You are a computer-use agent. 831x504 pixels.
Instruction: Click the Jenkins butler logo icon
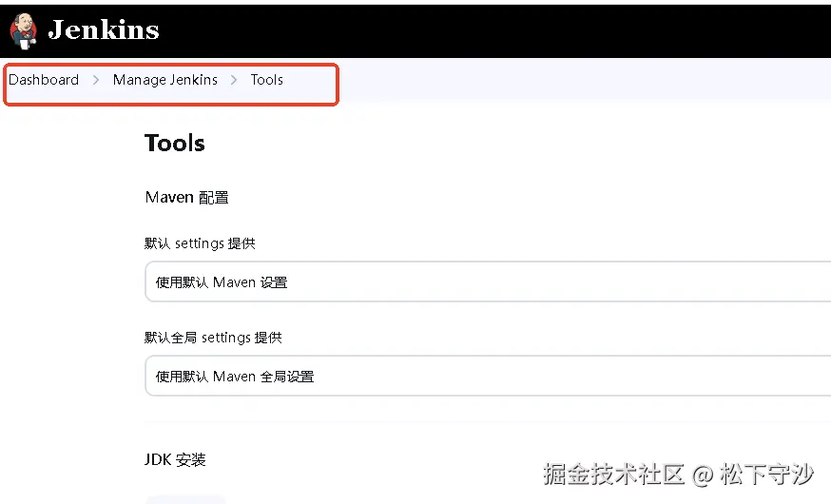24,30
